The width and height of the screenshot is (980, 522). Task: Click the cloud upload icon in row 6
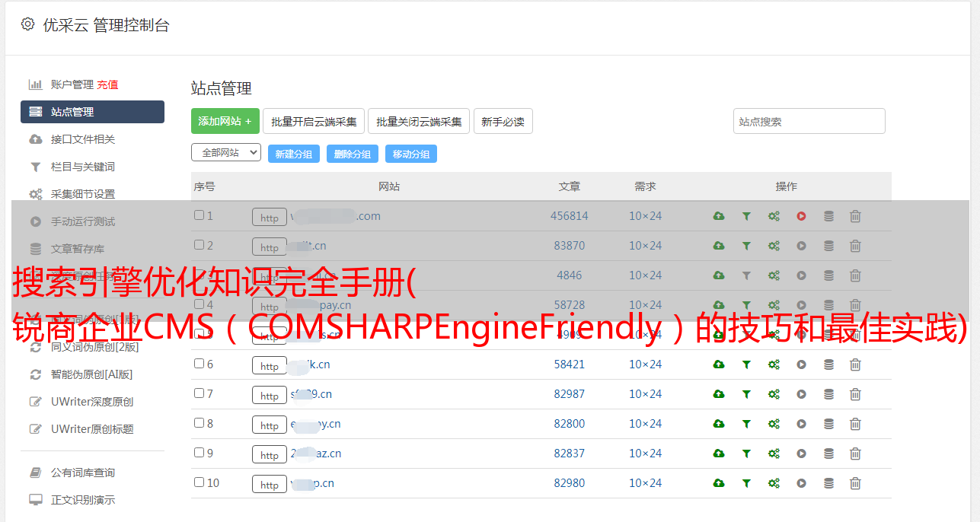719,364
